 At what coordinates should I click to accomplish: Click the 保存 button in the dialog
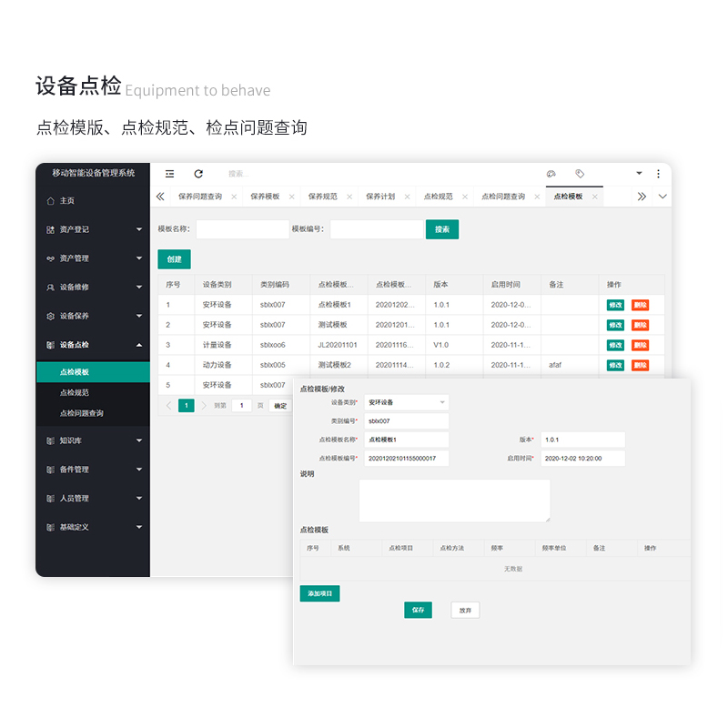[418, 610]
